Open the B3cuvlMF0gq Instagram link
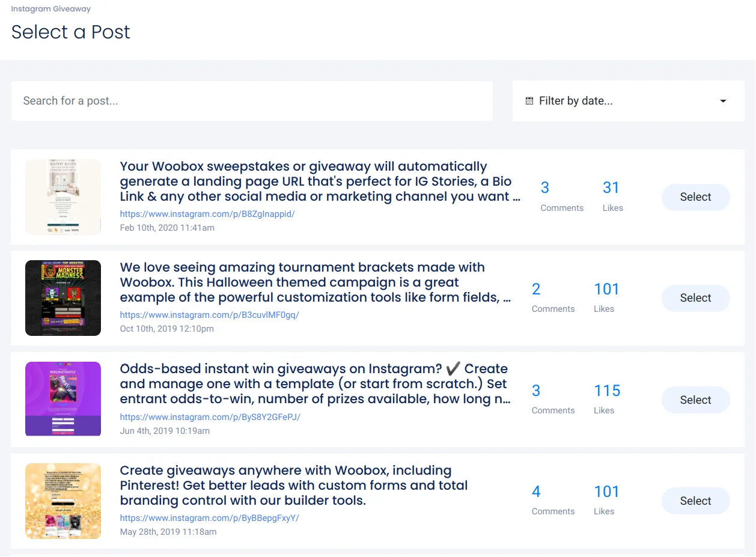Image resolution: width=756 pixels, height=557 pixels. 209,315
